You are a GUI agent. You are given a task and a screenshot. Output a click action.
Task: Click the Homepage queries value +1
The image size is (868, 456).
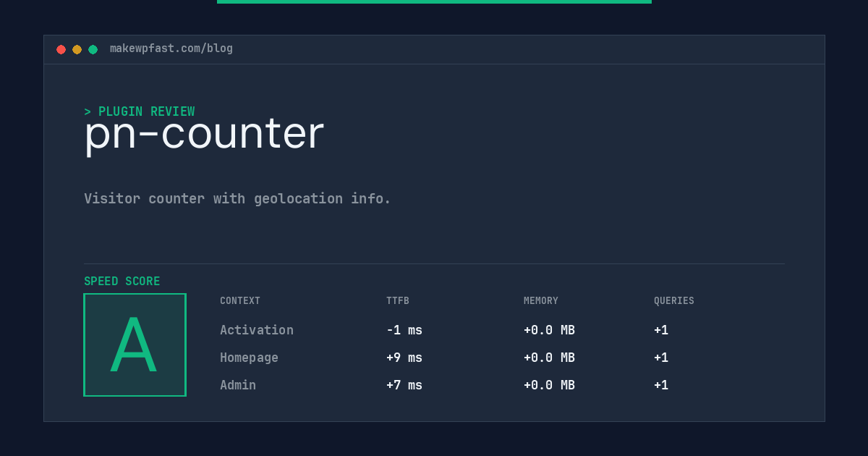tap(661, 358)
